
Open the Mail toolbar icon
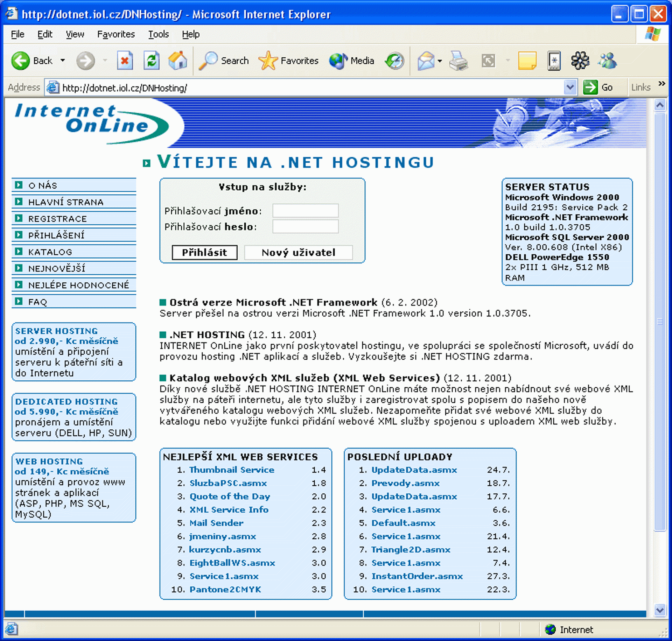(426, 61)
